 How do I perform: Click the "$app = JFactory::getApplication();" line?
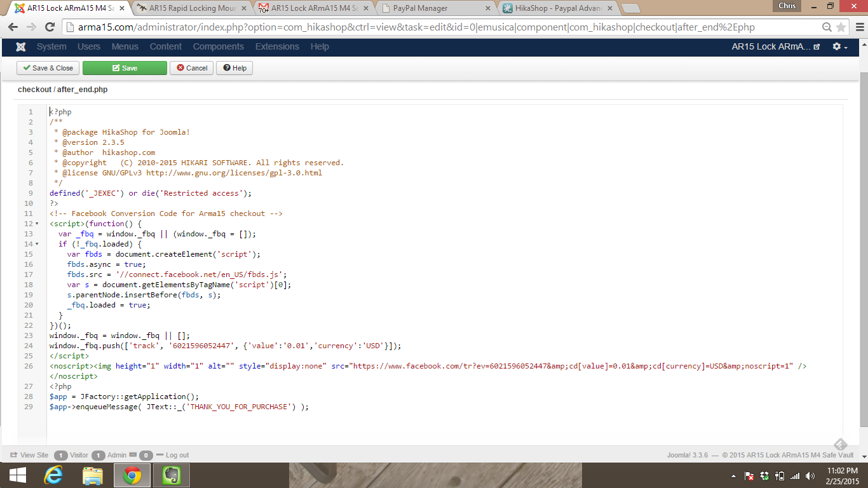125,396
